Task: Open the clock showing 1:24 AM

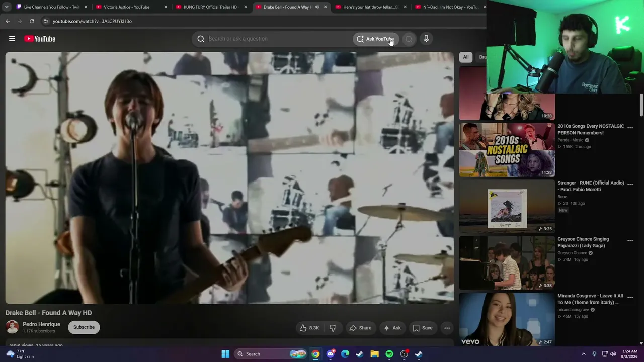Action: click(630, 354)
